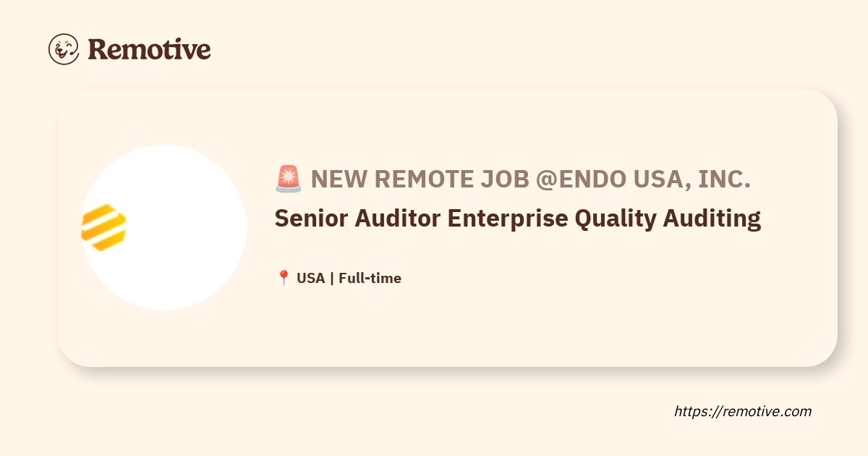
Task: Click the word "Quality" in job title
Action: tap(617, 219)
